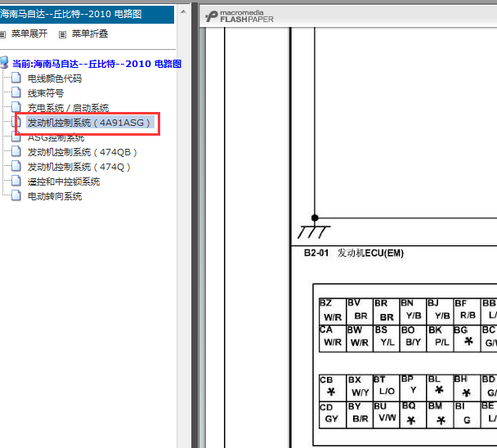Screen dimensions: 497x448
Task: Click connector pin BO B/Y cell
Action: (414, 338)
